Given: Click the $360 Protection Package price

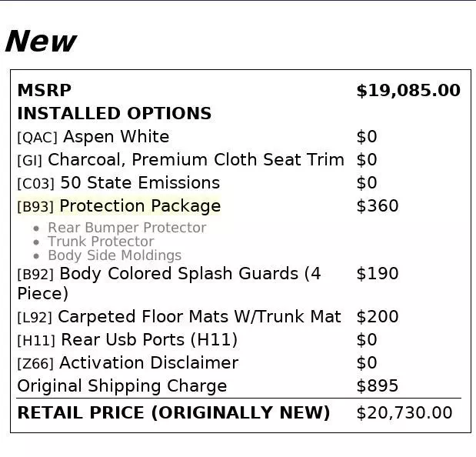Looking at the screenshot, I should tap(377, 206).
